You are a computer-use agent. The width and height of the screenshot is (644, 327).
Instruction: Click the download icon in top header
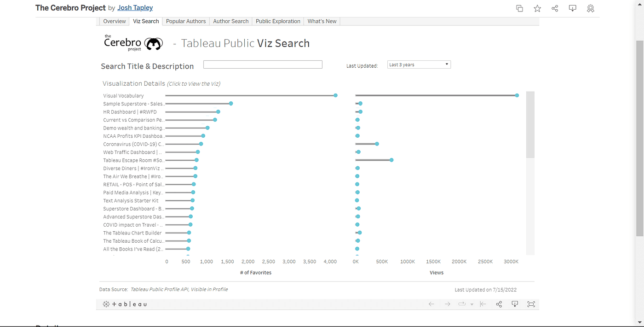(573, 8)
